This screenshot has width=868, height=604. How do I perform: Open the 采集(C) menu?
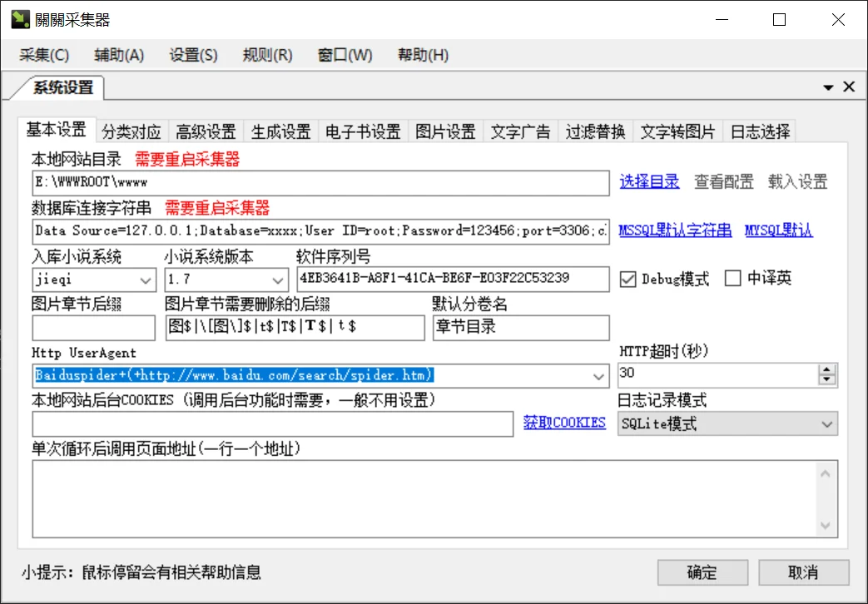click(44, 56)
